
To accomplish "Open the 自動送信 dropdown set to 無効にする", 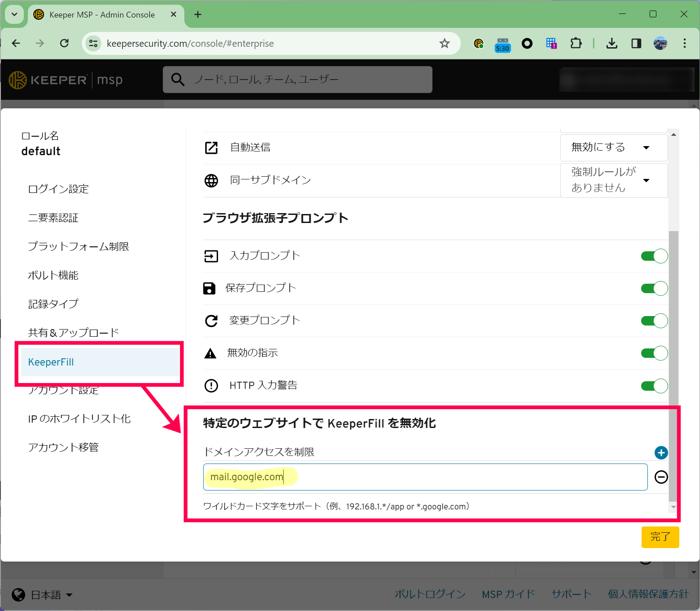I will coord(614,147).
